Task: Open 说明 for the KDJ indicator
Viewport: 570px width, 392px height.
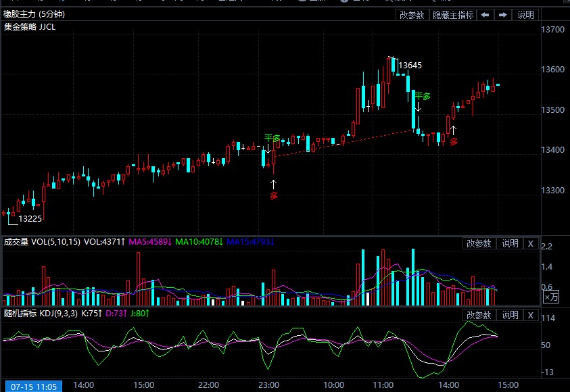Action: tap(510, 315)
